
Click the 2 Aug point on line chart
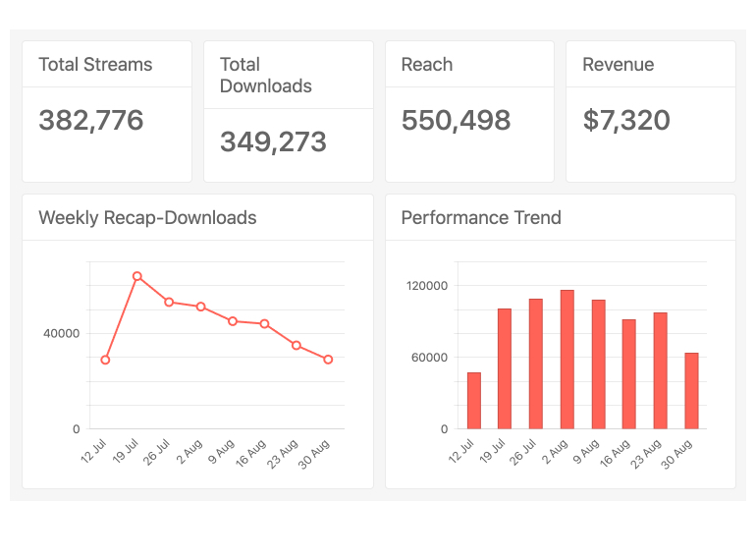tap(200, 307)
